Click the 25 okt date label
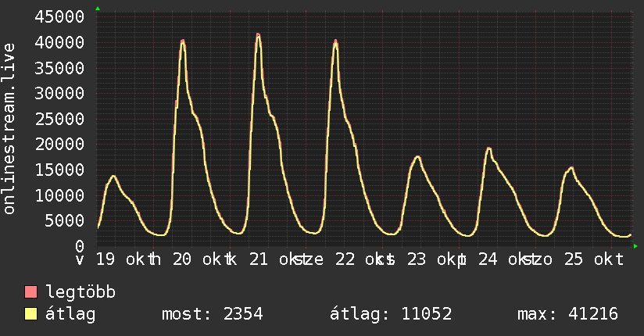 [594, 259]
